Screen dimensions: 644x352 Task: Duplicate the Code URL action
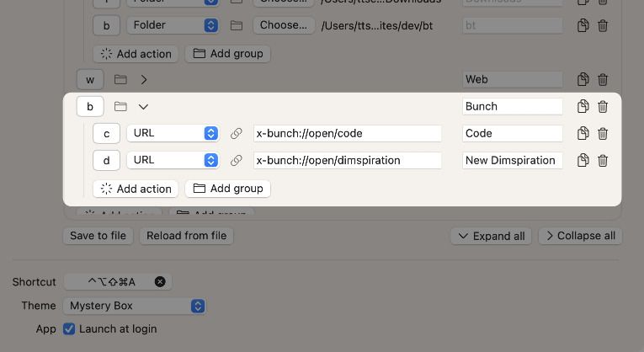pyautogui.click(x=583, y=133)
